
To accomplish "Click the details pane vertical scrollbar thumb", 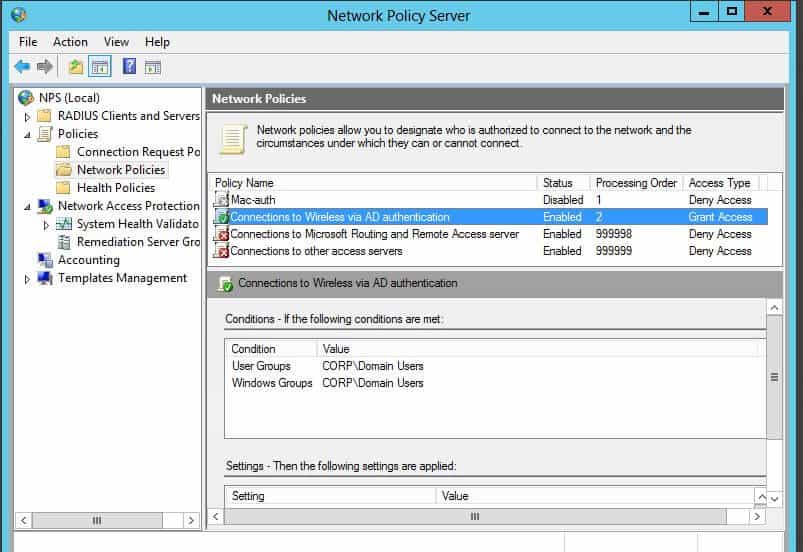I will 774,377.
